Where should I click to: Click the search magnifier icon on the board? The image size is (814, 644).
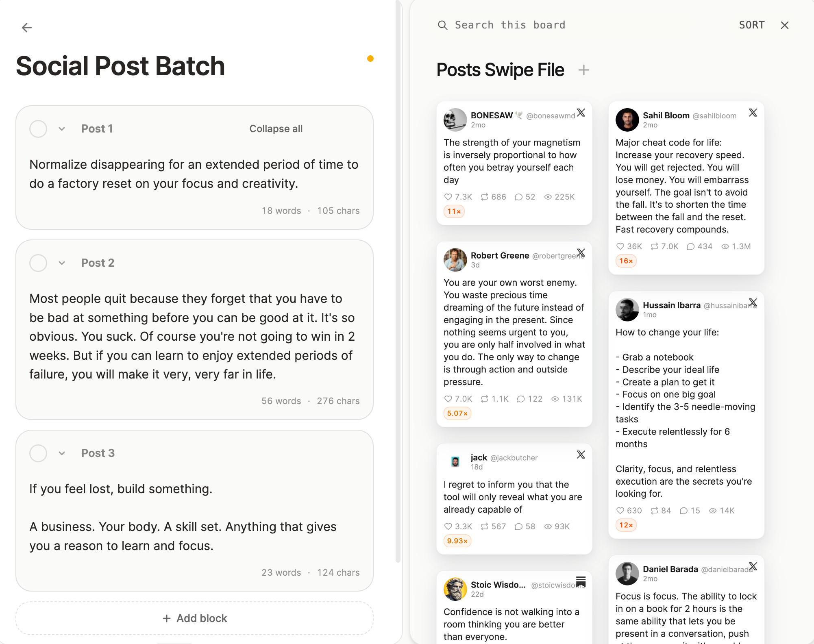[442, 25]
